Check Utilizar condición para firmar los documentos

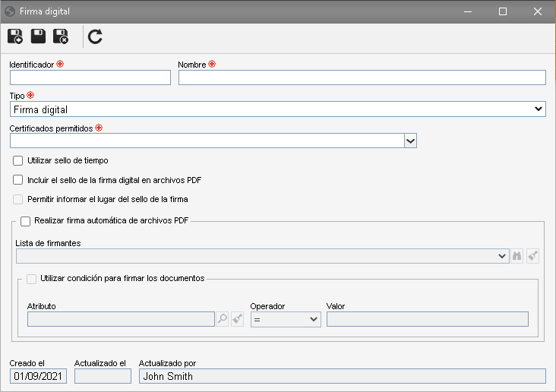pos(32,280)
